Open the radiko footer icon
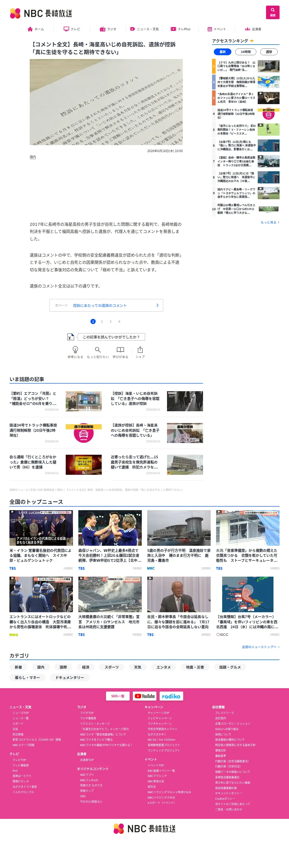Image resolution: width=289 pixels, height=868 pixels. pyautogui.click(x=171, y=696)
